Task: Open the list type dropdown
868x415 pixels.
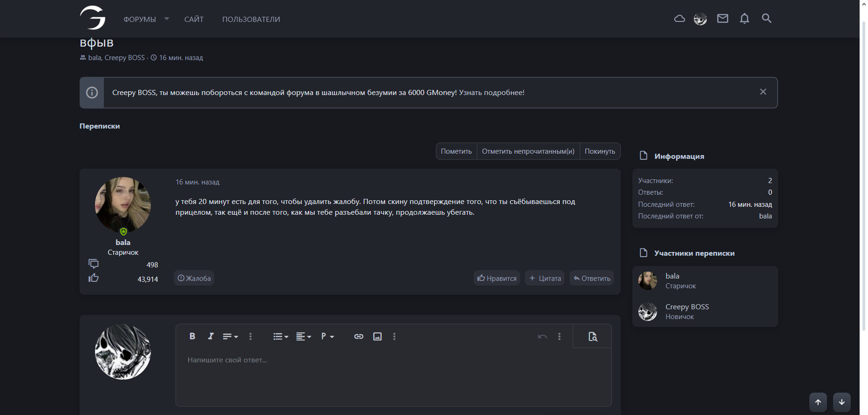Action: tap(280, 336)
